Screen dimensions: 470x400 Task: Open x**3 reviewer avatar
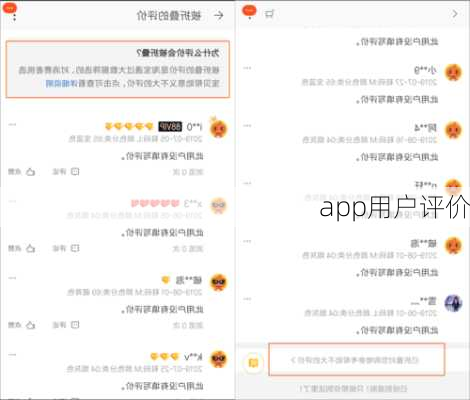[219, 206]
